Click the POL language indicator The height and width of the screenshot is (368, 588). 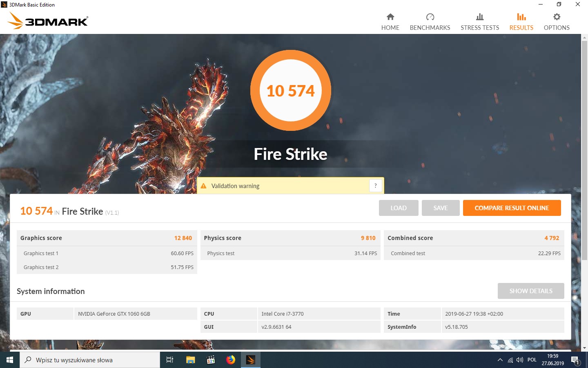click(x=532, y=360)
